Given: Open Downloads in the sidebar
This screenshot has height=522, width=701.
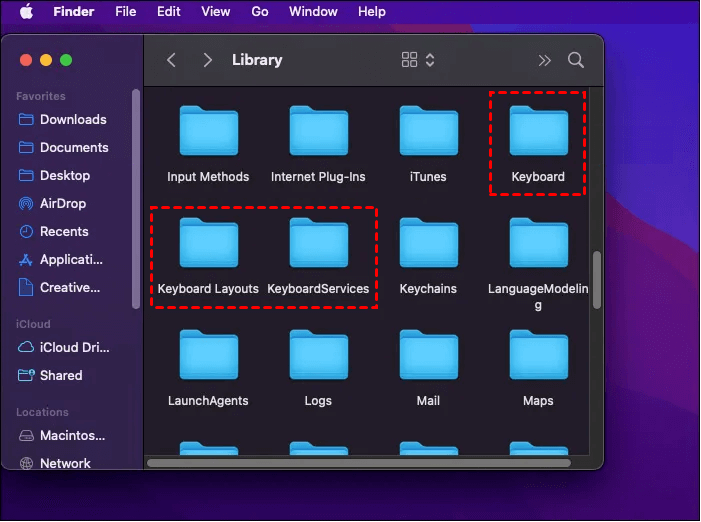Looking at the screenshot, I should click(72, 119).
